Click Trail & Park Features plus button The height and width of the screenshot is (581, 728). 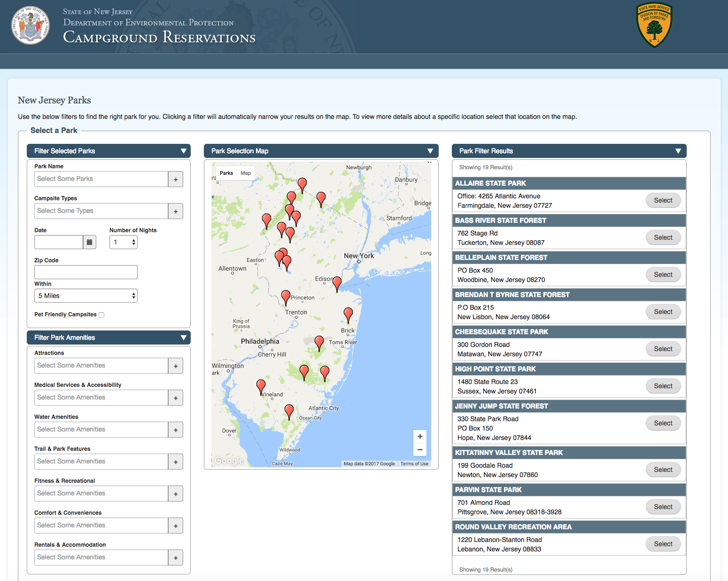point(176,462)
